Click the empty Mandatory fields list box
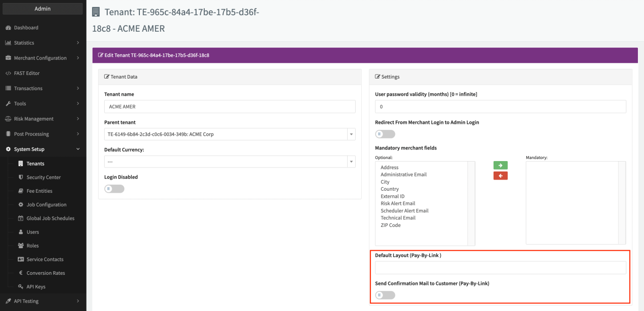The image size is (644, 311). point(576,203)
